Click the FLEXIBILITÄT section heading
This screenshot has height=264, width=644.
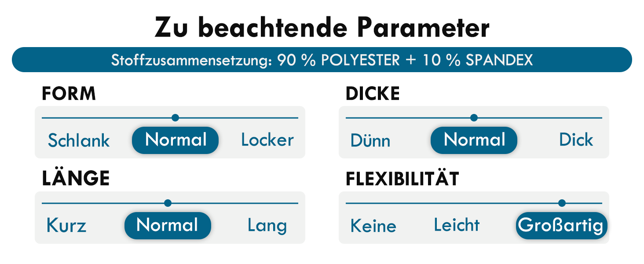[x=402, y=179]
